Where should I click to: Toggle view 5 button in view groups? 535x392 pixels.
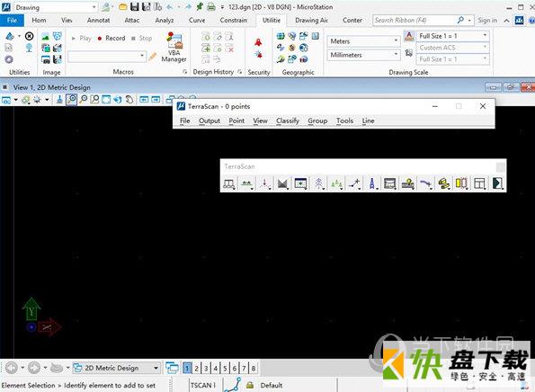tap(225, 368)
